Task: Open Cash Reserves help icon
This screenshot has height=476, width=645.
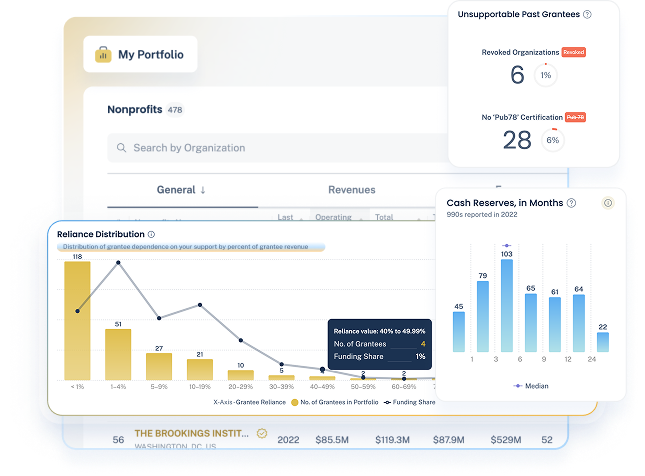Action: tap(571, 203)
